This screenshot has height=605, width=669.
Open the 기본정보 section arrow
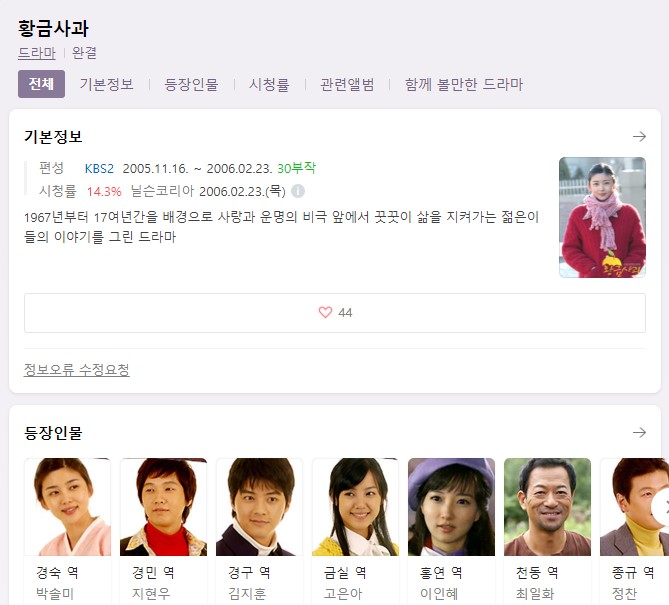639,137
